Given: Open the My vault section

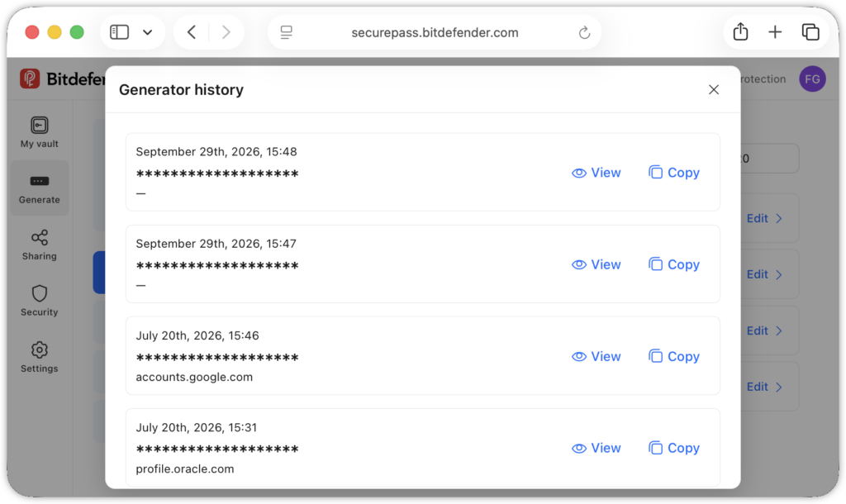Looking at the screenshot, I should [40, 132].
